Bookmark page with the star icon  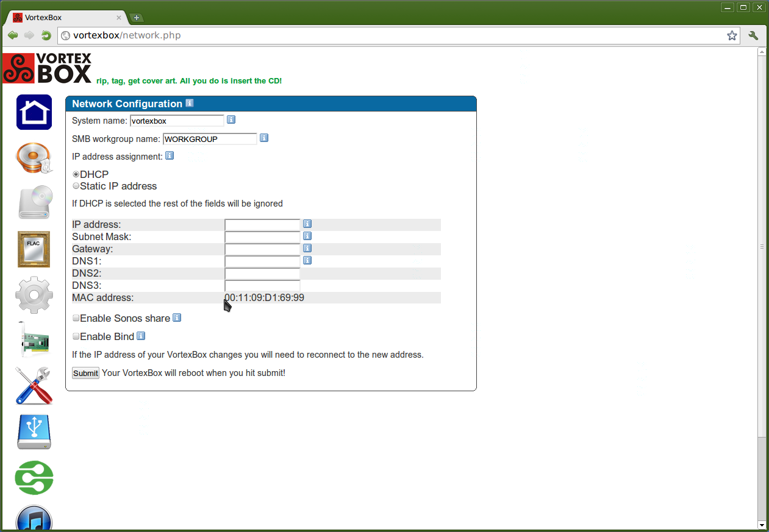[732, 35]
